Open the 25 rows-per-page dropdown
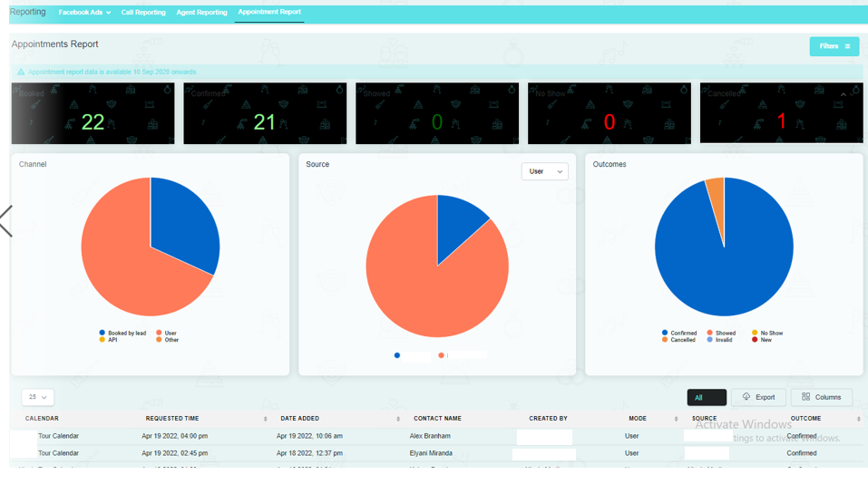This screenshot has width=868, height=484. [x=38, y=397]
